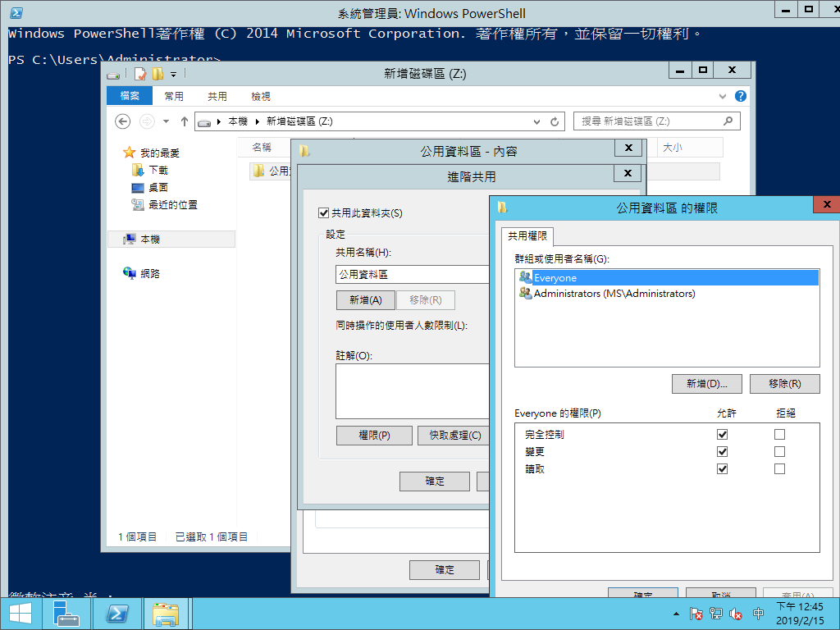
Task: Click 確定 in the 公用資料區 內容 dialog
Action: pyautogui.click(x=444, y=570)
